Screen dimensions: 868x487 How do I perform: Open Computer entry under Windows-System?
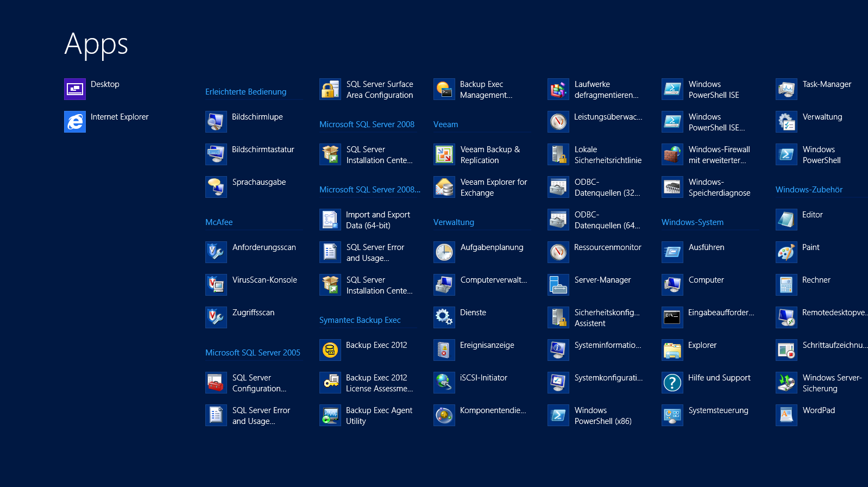(x=706, y=280)
